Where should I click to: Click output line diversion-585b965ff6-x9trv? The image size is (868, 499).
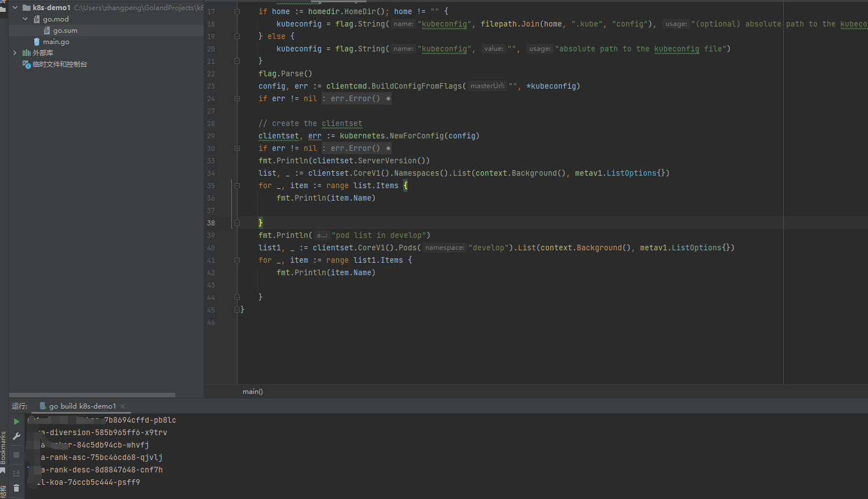tap(102, 432)
